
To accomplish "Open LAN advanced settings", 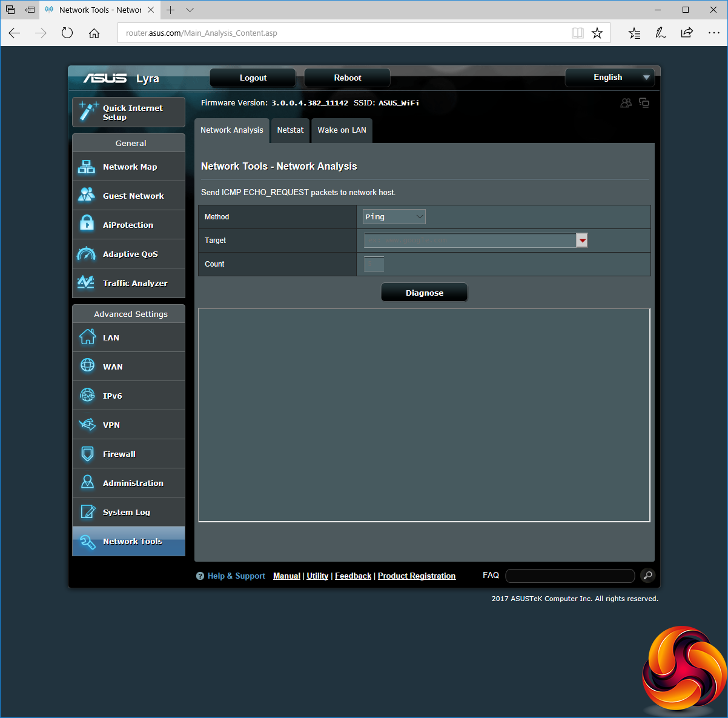I will 128,337.
